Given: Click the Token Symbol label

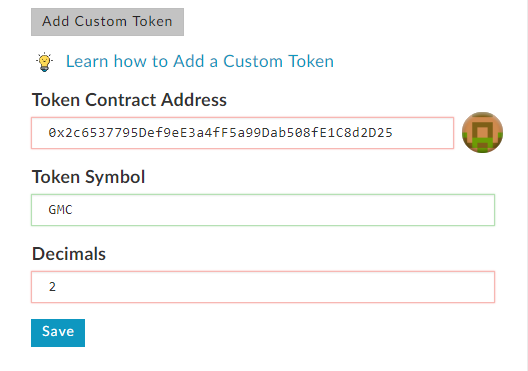Looking at the screenshot, I should pyautogui.click(x=89, y=177).
